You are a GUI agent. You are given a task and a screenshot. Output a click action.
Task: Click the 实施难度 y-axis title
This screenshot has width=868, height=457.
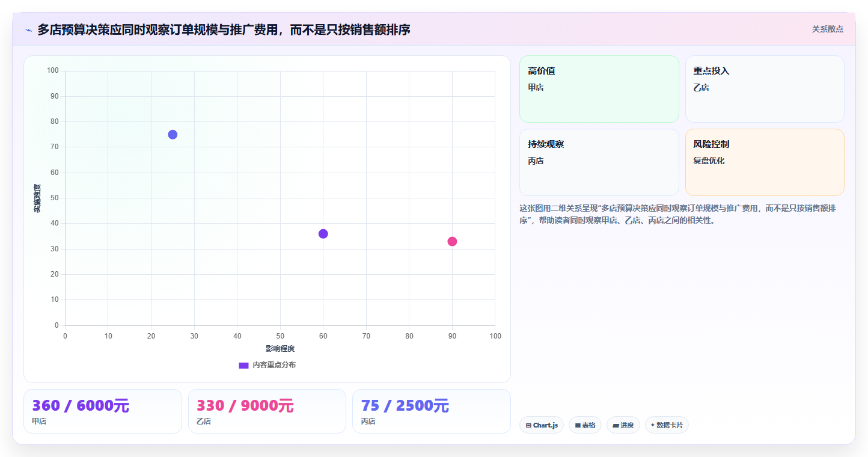coord(37,198)
